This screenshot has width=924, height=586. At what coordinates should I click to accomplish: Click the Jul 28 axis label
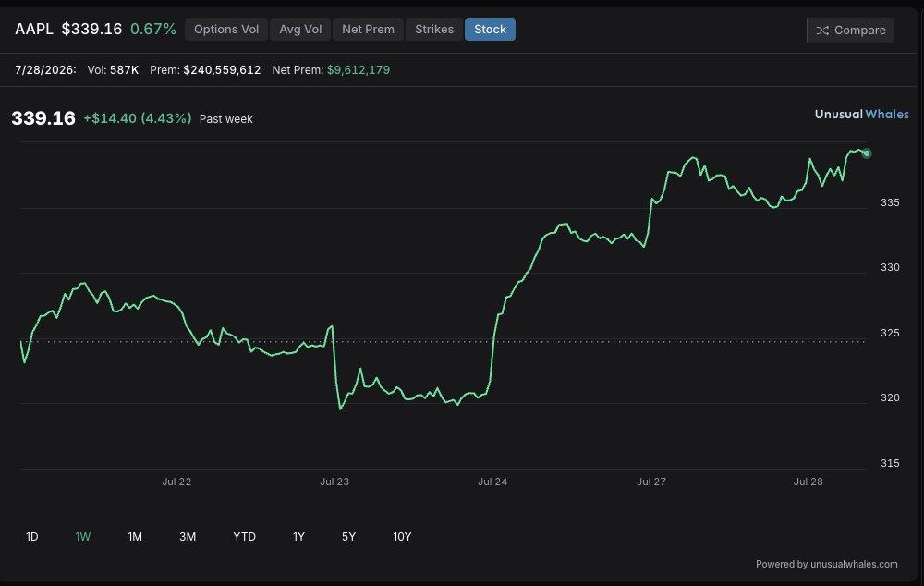click(808, 482)
